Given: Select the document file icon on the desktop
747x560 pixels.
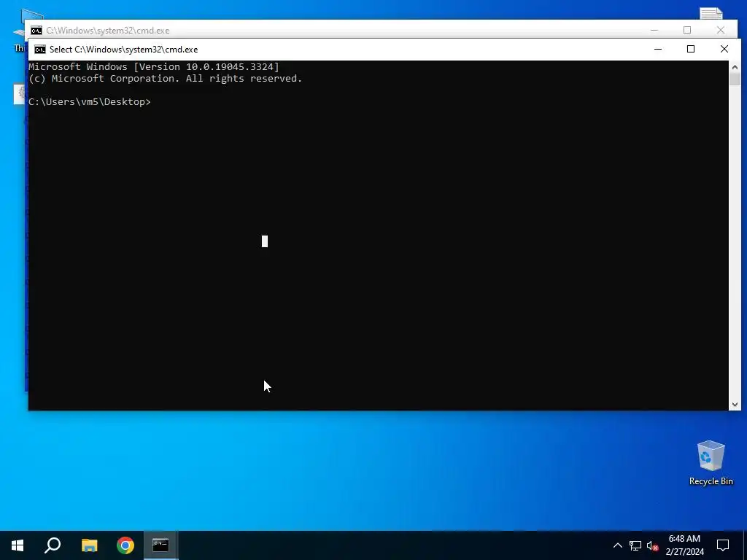Looking at the screenshot, I should (x=711, y=14).
